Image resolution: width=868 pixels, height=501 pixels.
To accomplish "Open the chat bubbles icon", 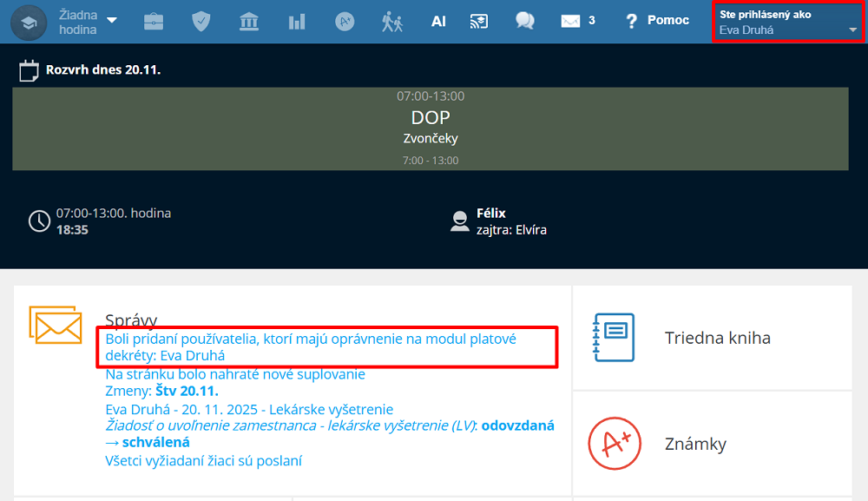I will [x=524, y=21].
